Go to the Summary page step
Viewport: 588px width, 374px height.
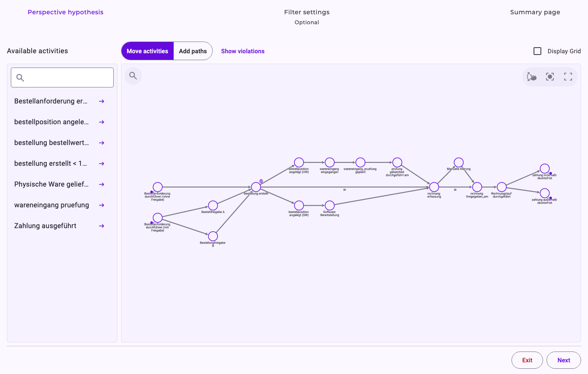point(535,12)
